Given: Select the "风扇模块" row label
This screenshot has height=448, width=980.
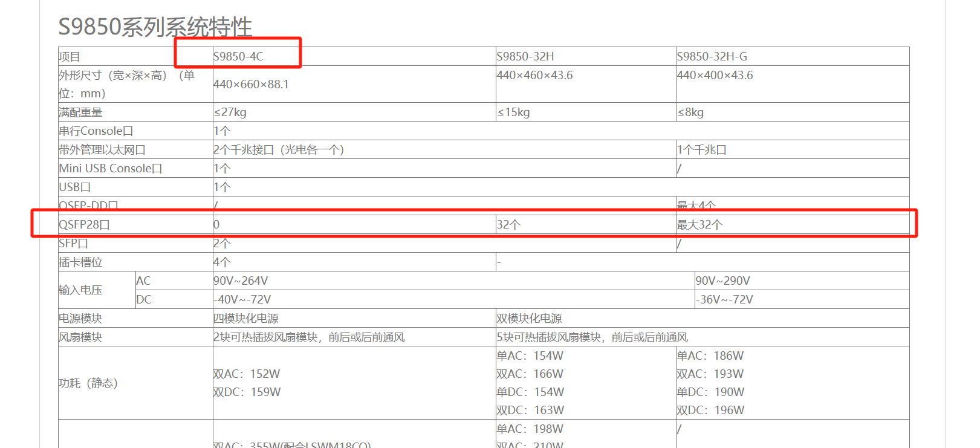Looking at the screenshot, I should (x=80, y=337).
